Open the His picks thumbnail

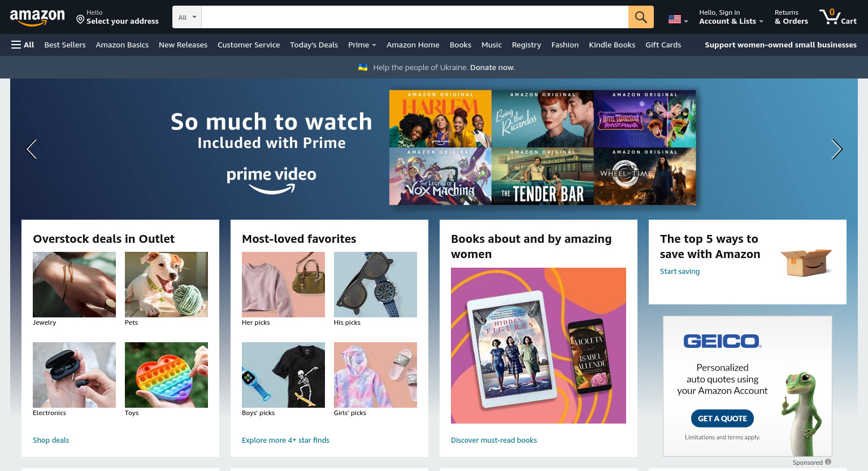(x=375, y=285)
